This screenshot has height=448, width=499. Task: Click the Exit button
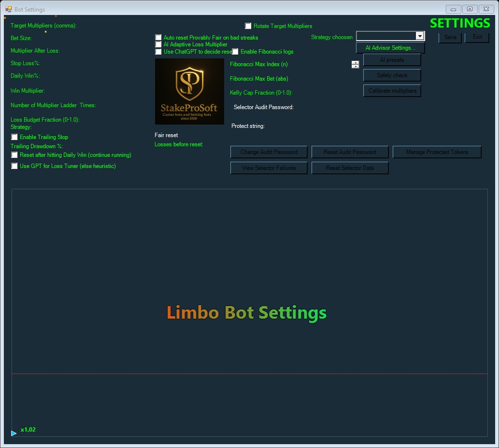477,37
